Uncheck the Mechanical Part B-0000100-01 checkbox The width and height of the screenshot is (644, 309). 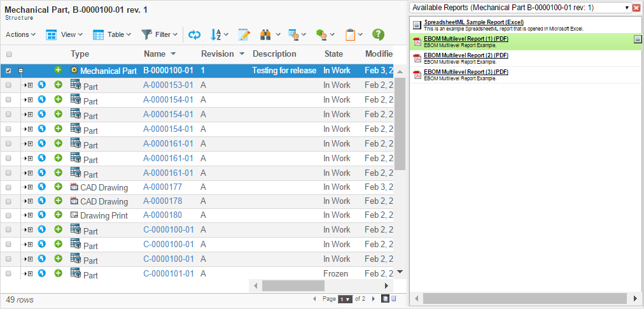coord(8,71)
